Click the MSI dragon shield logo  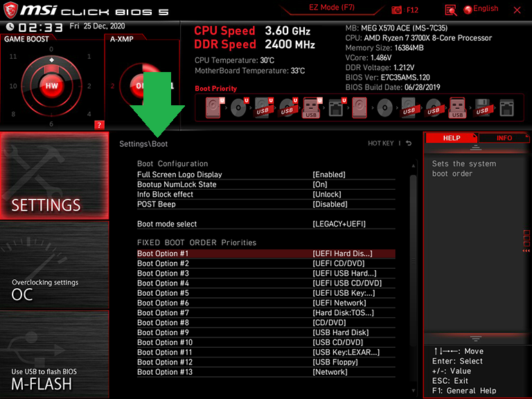pyautogui.click(x=10, y=10)
